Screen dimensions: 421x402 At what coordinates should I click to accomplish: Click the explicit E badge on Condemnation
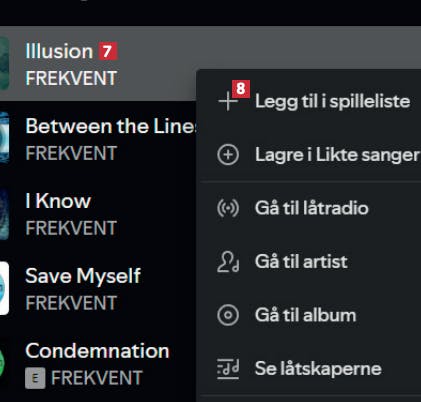(35, 378)
